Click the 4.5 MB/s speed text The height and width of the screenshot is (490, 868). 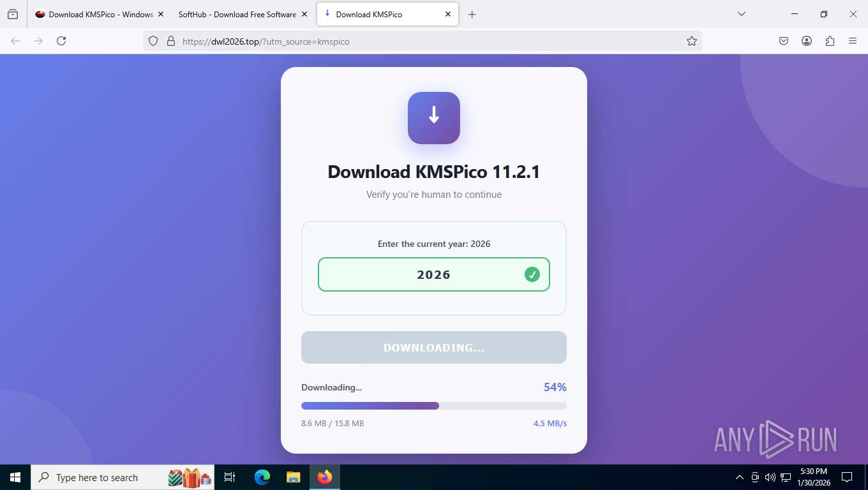pyautogui.click(x=550, y=423)
